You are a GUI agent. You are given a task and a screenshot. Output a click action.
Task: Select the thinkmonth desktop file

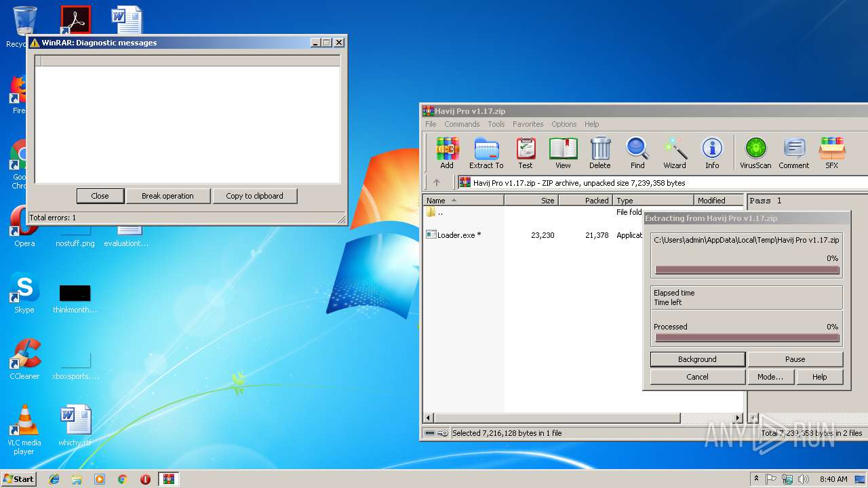pyautogui.click(x=75, y=299)
